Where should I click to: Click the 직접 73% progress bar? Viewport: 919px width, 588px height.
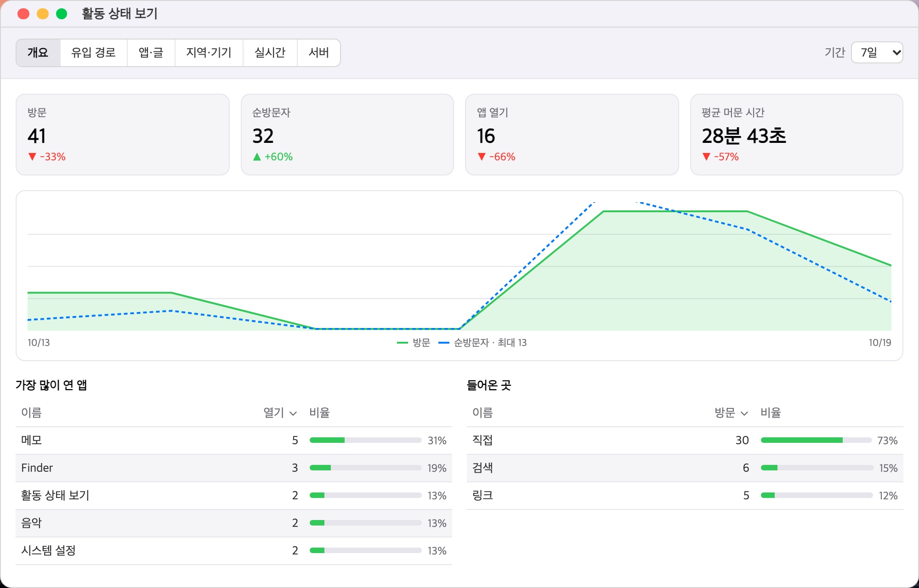tap(817, 440)
